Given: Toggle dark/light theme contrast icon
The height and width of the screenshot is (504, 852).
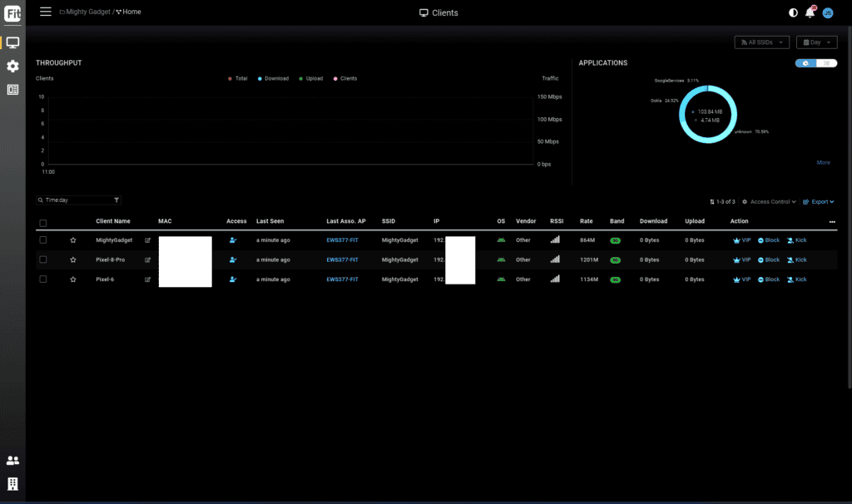Looking at the screenshot, I should click(x=793, y=12).
